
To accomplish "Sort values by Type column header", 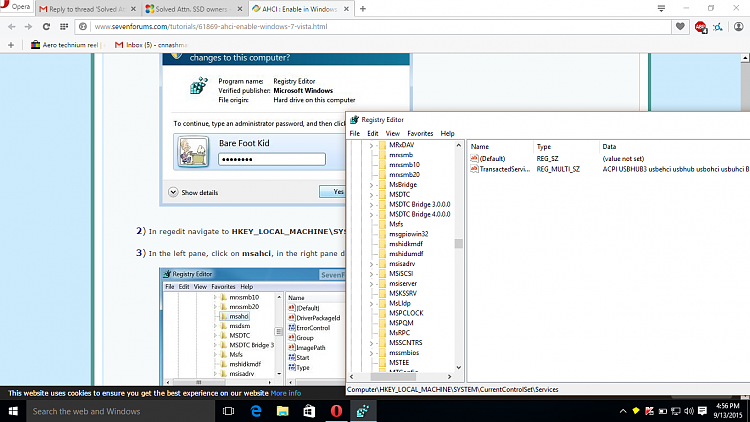I will click(566, 147).
